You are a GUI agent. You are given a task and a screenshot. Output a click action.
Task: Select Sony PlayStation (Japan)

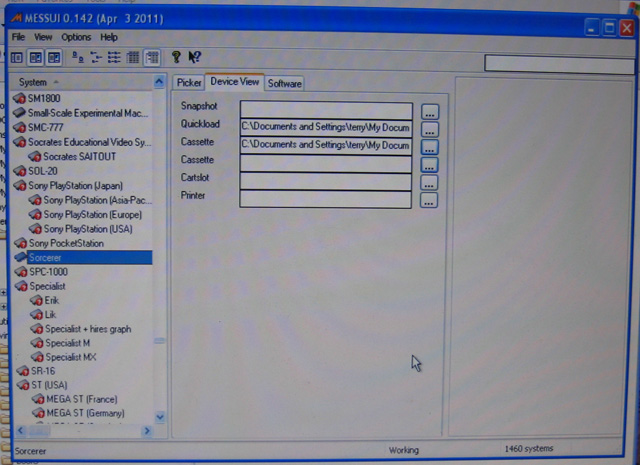click(76, 186)
